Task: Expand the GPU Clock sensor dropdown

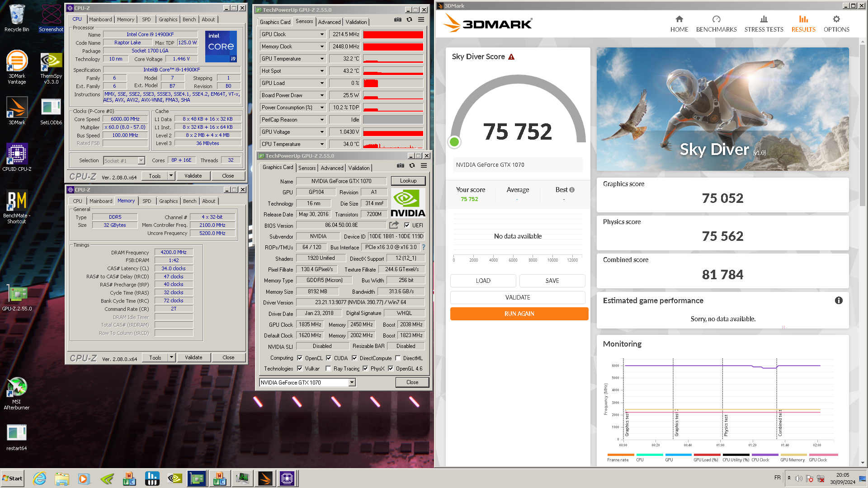Action: (322, 34)
